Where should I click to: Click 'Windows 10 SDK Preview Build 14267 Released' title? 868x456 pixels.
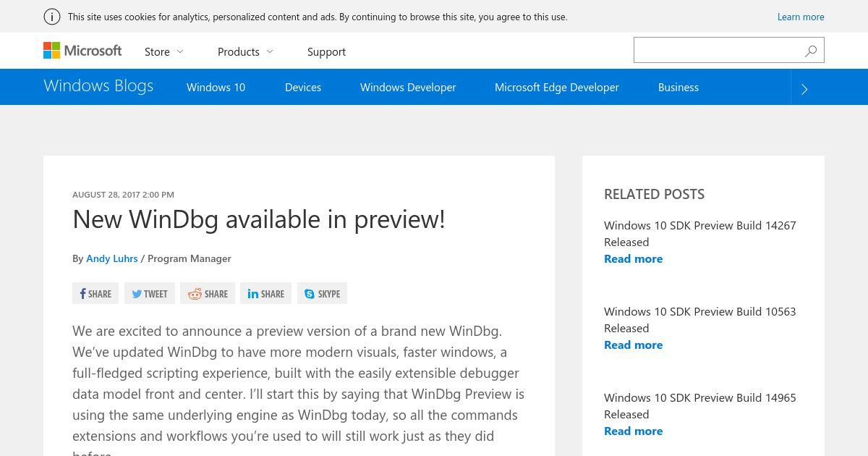pos(700,233)
